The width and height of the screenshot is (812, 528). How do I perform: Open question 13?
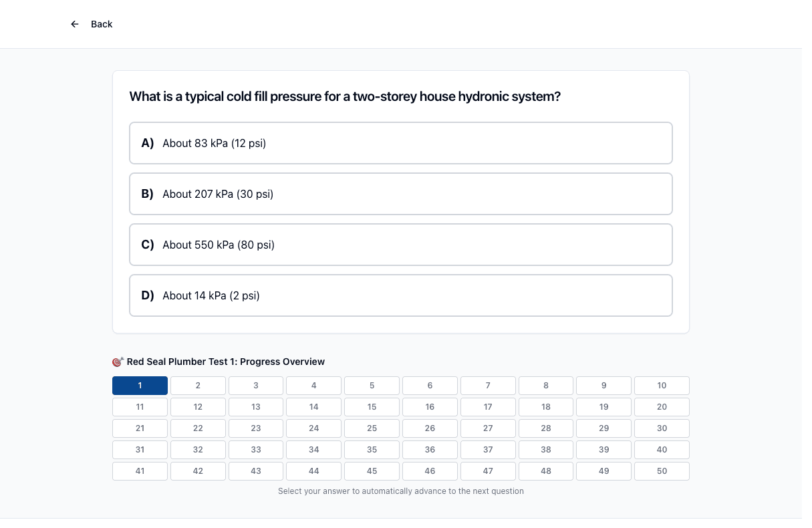click(x=256, y=407)
